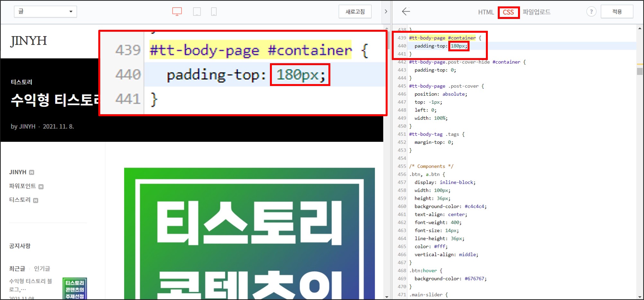644x300 pixels.
Task: Open the help question mark icon
Action: tap(591, 12)
